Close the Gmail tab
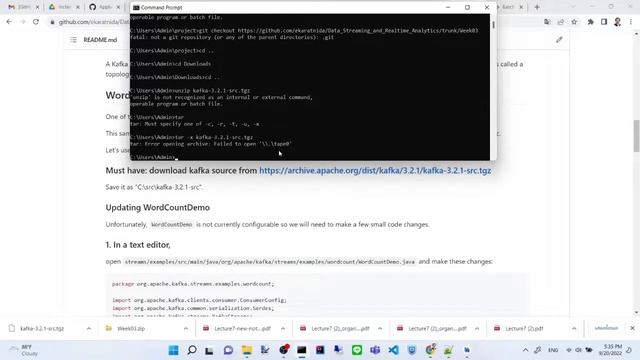This screenshot has width=640, height=360. click(x=37, y=7)
